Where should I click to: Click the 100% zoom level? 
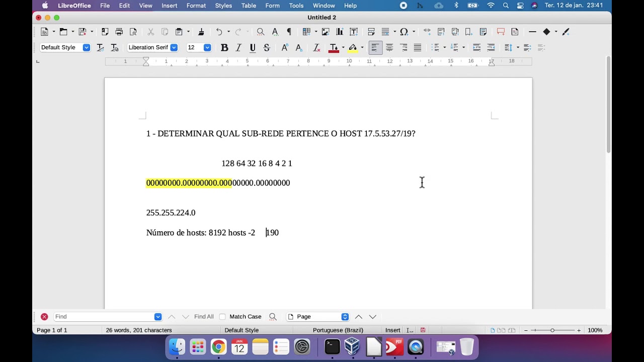(595, 330)
